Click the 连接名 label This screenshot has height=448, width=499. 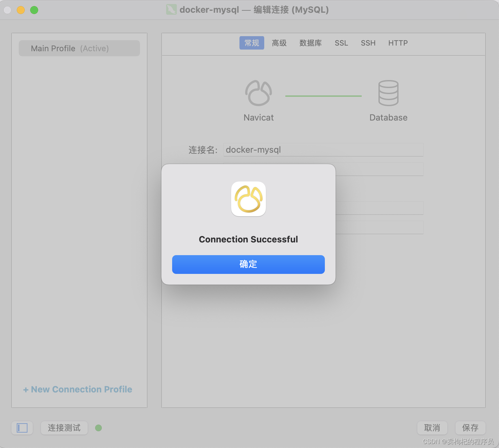tap(203, 150)
